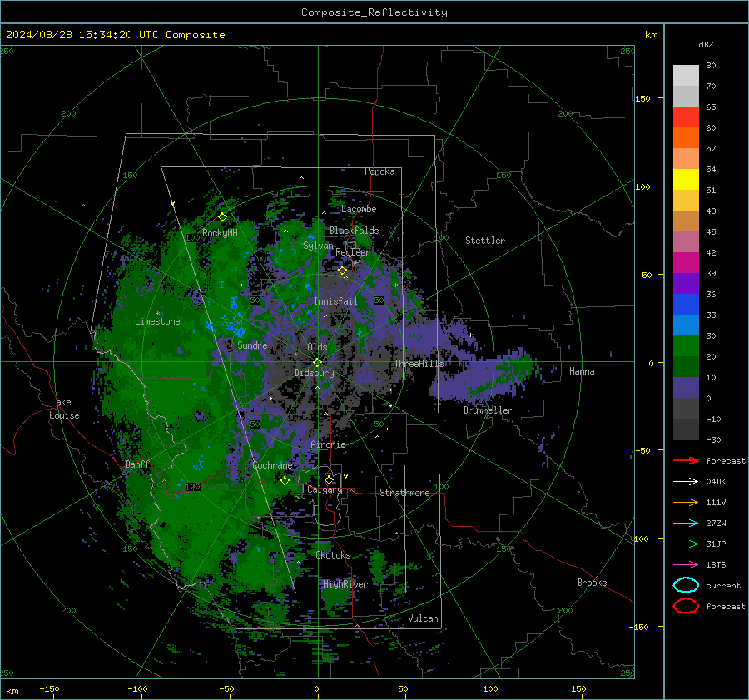
Task: Select the red 65-60 dBZ color band
Action: click(x=686, y=117)
